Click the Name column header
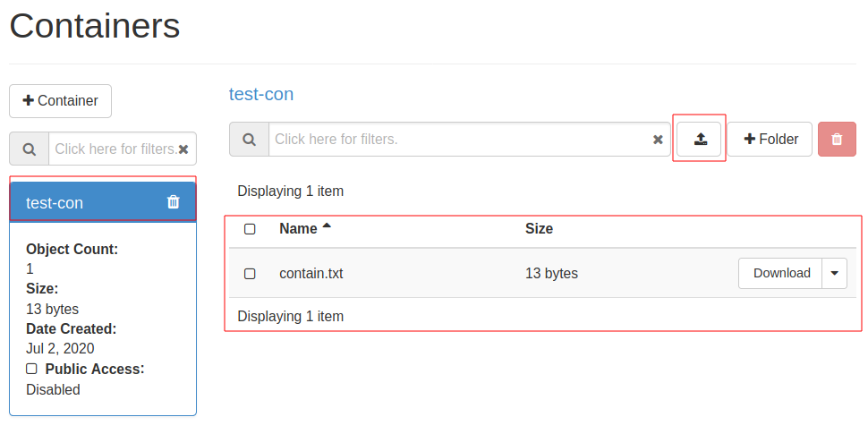Screen dimensions: 868x434 (x=298, y=228)
